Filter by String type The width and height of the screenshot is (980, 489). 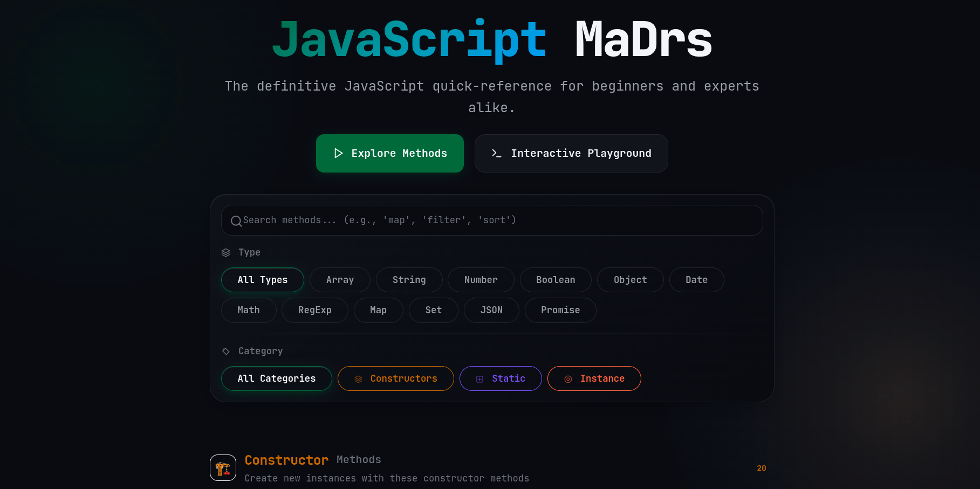[x=409, y=280]
